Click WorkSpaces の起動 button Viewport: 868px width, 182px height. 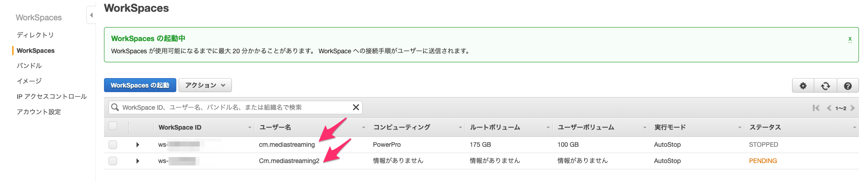[140, 85]
